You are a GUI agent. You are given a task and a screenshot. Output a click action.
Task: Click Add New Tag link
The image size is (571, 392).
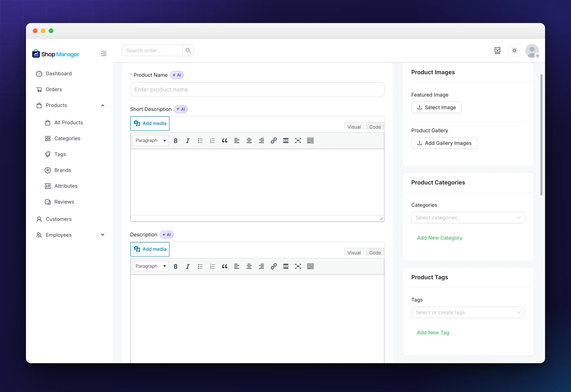tap(433, 333)
